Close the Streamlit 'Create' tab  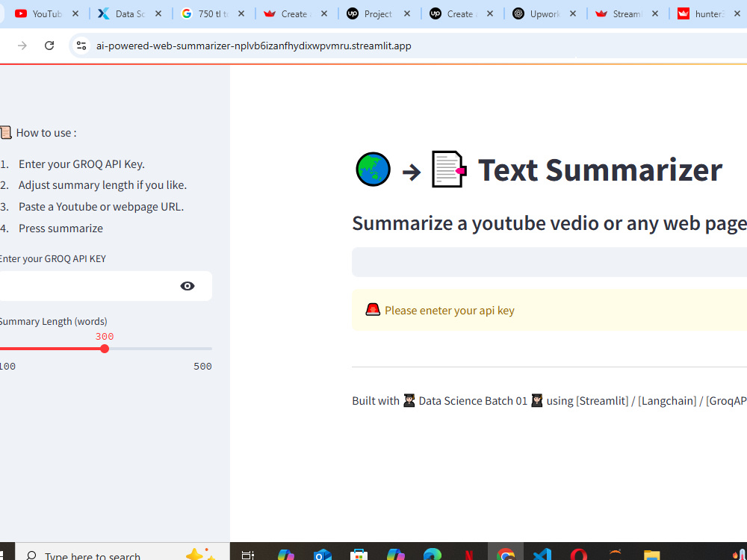pyautogui.click(x=324, y=13)
